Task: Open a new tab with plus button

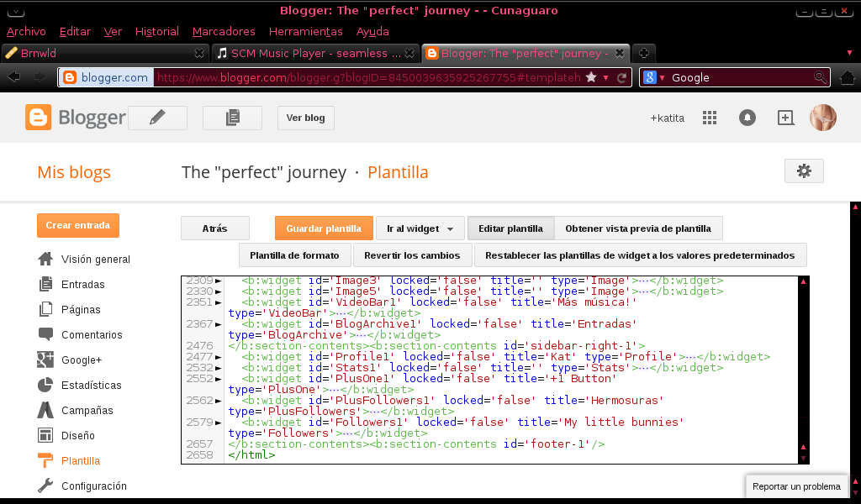Action: click(644, 53)
